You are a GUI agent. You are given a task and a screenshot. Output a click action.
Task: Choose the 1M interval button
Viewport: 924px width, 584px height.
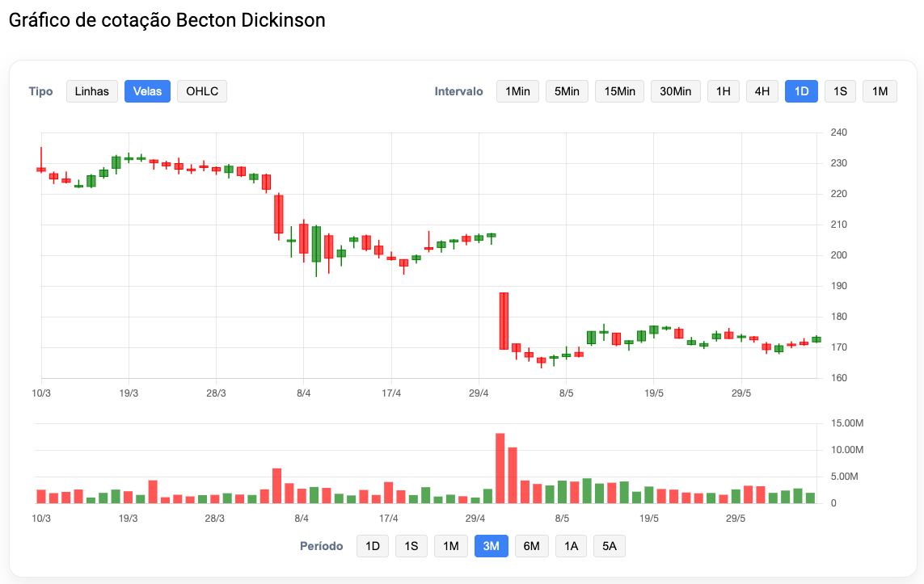(x=880, y=91)
